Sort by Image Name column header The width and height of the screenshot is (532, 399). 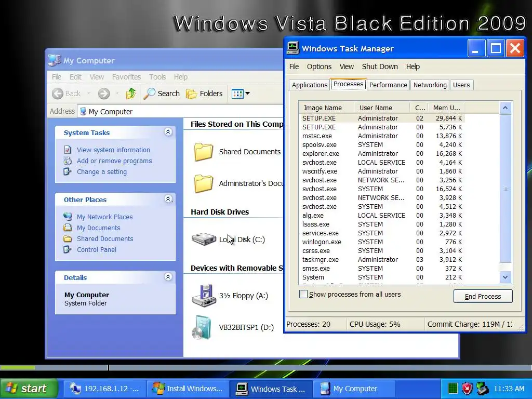pyautogui.click(x=326, y=108)
